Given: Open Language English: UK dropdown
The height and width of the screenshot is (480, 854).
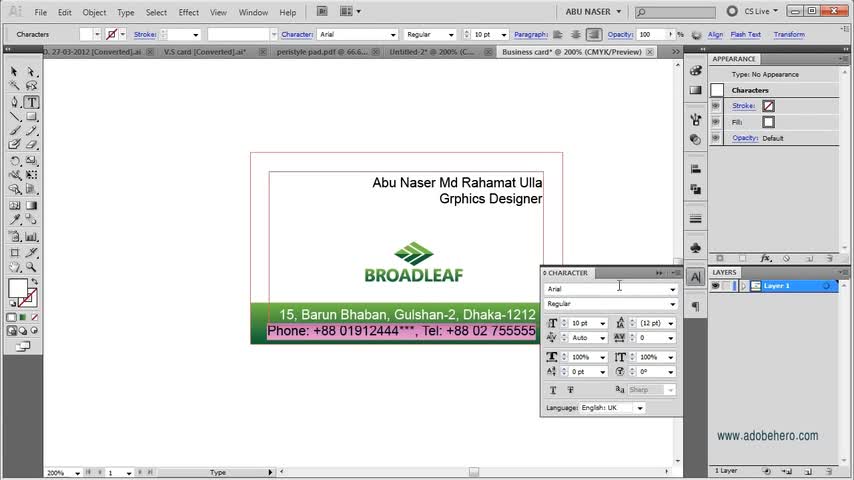Looking at the screenshot, I should [x=640, y=408].
